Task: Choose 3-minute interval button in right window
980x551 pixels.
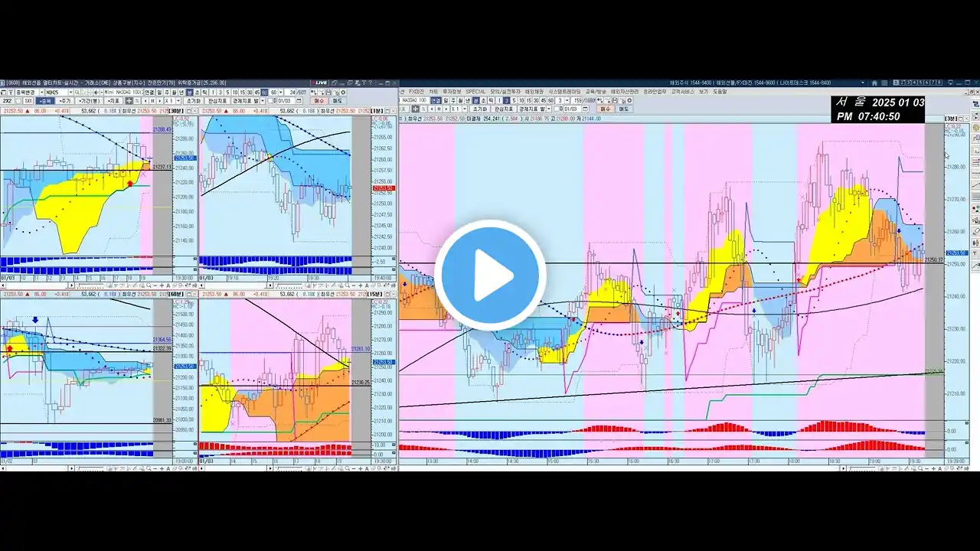Action: click(x=506, y=100)
